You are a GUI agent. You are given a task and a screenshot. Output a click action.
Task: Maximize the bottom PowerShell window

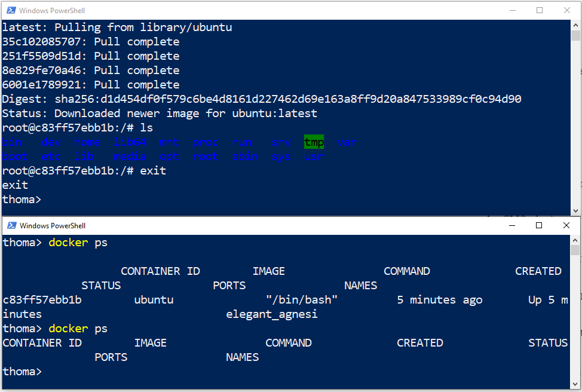coord(539,225)
